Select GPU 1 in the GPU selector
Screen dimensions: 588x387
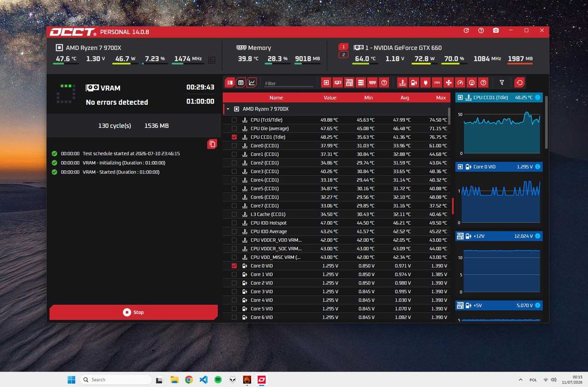tap(343, 47)
